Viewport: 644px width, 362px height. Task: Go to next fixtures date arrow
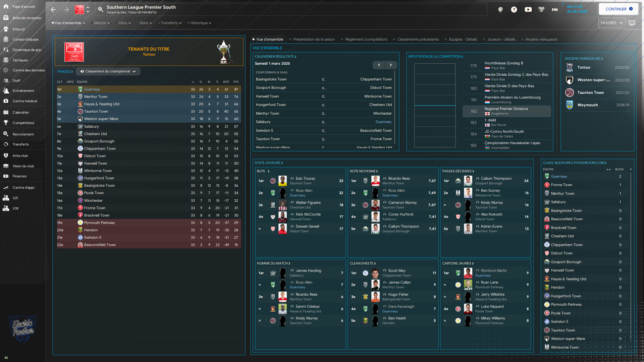[391, 65]
